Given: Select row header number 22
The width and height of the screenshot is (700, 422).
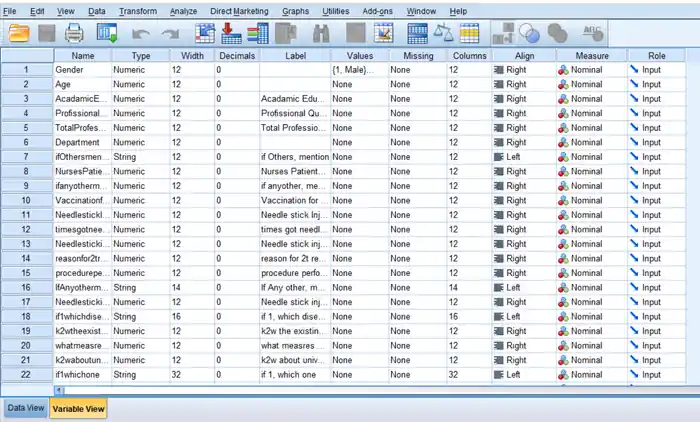Looking at the screenshot, I should coord(26,375).
